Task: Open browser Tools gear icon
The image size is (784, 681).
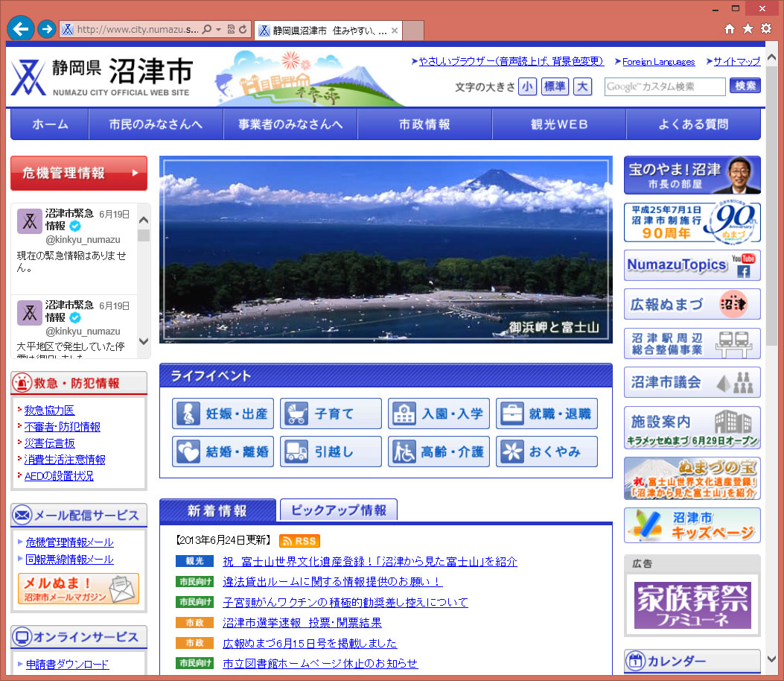Action: [x=766, y=28]
